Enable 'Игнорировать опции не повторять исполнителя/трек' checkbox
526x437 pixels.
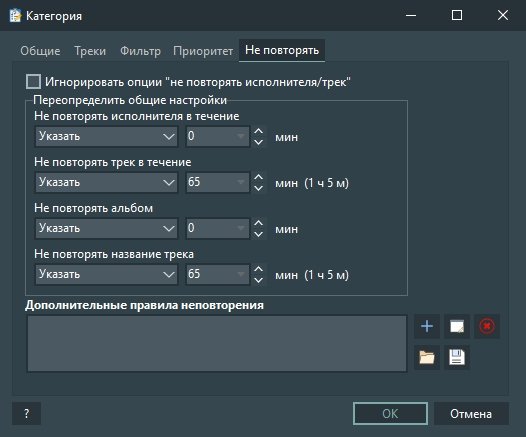[x=34, y=82]
